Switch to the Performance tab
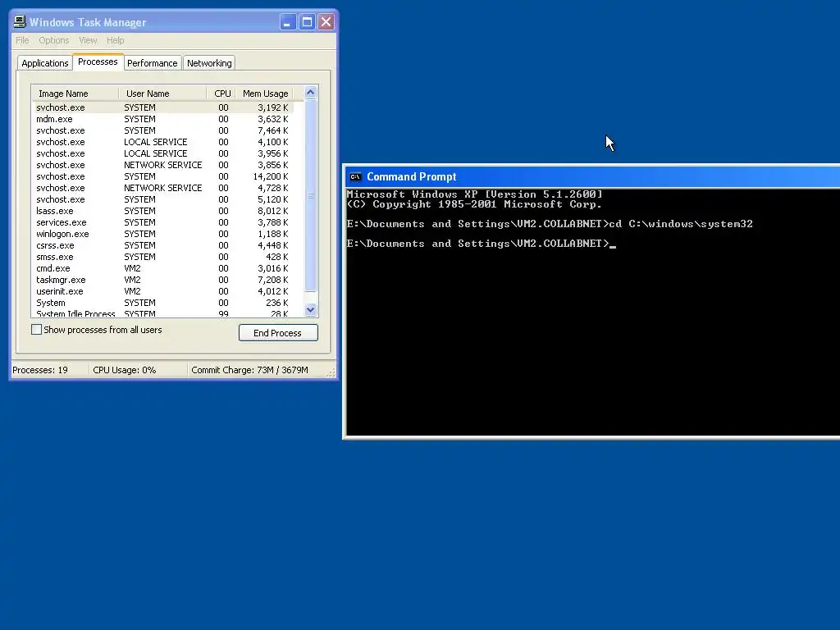This screenshot has width=840, height=630. (x=152, y=63)
